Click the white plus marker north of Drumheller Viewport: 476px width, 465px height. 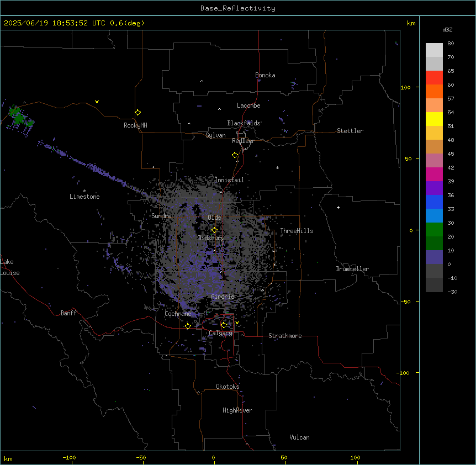338,207
